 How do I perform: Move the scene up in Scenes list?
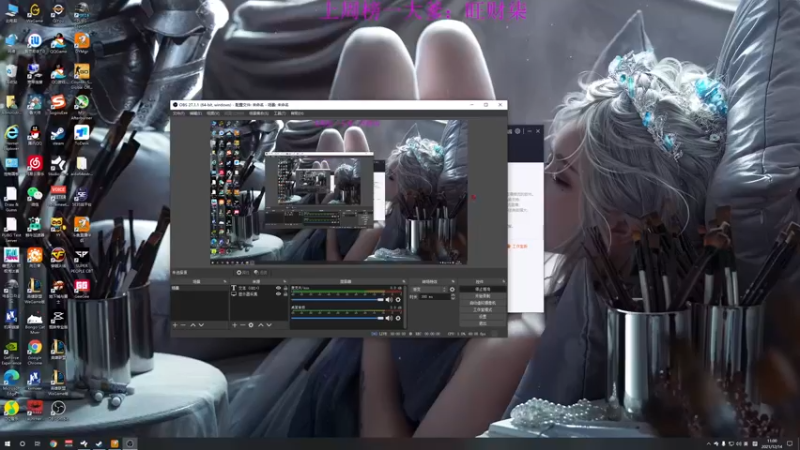pyautogui.click(x=193, y=325)
